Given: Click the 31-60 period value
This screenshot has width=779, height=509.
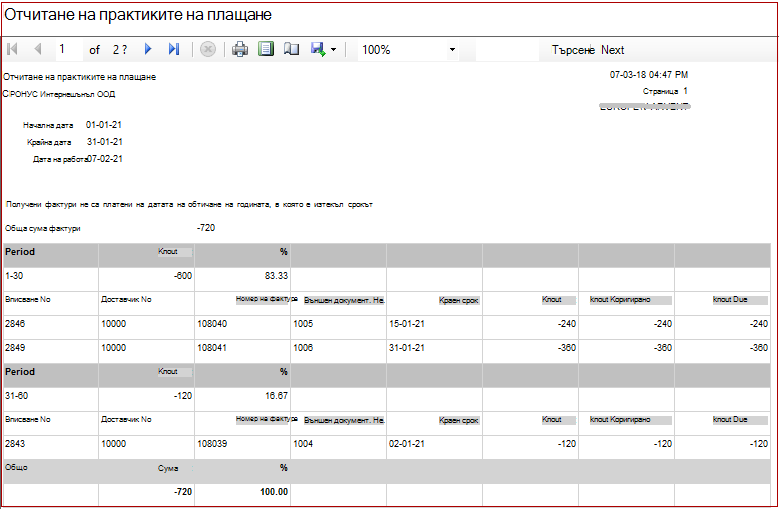Looking at the screenshot, I should pyautogui.click(x=16, y=396).
